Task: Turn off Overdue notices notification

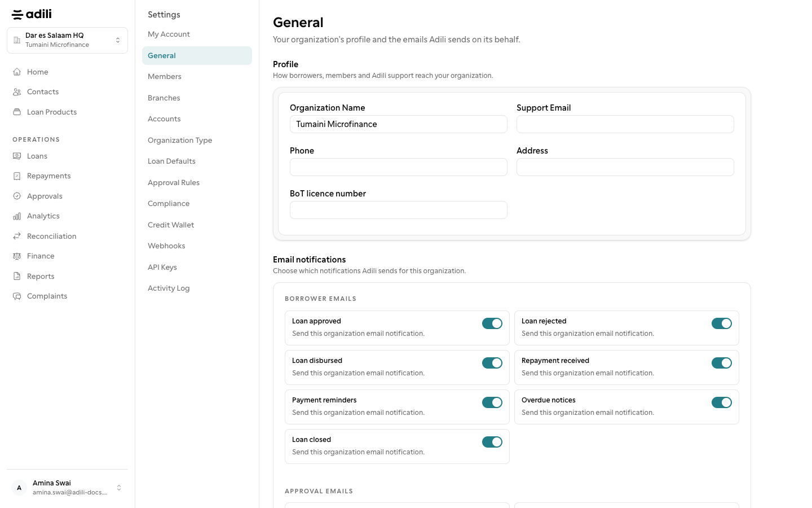Action: click(x=722, y=402)
